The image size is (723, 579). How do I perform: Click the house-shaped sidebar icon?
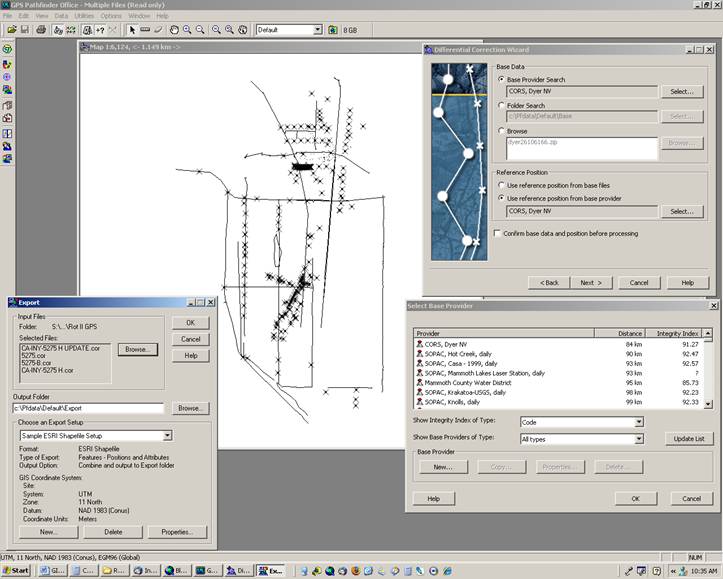pos(7,118)
